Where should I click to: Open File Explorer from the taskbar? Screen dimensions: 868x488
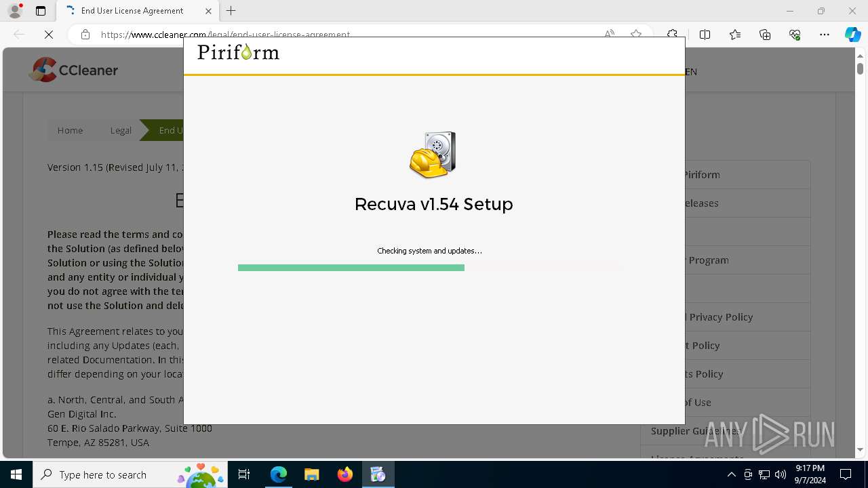[311, 474]
